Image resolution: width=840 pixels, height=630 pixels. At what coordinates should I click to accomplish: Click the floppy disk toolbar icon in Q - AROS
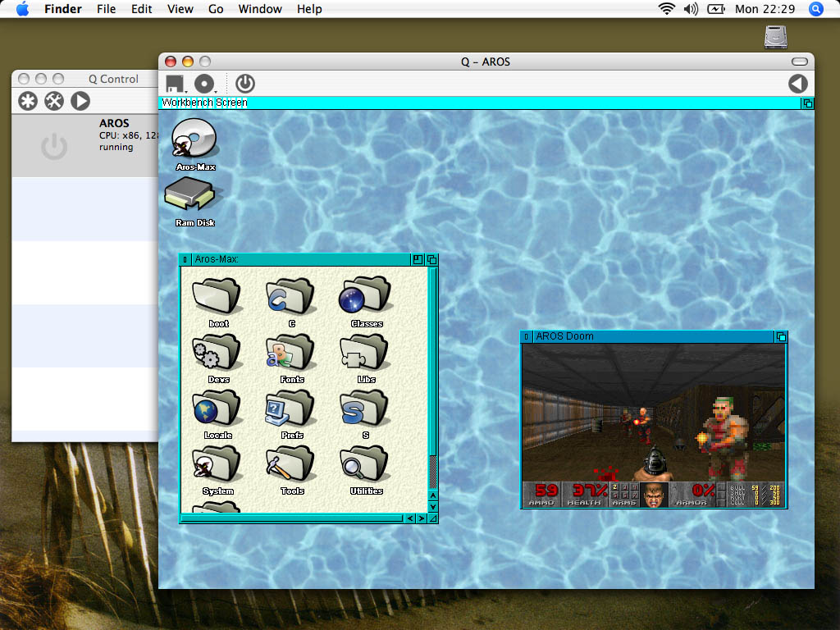(x=176, y=84)
